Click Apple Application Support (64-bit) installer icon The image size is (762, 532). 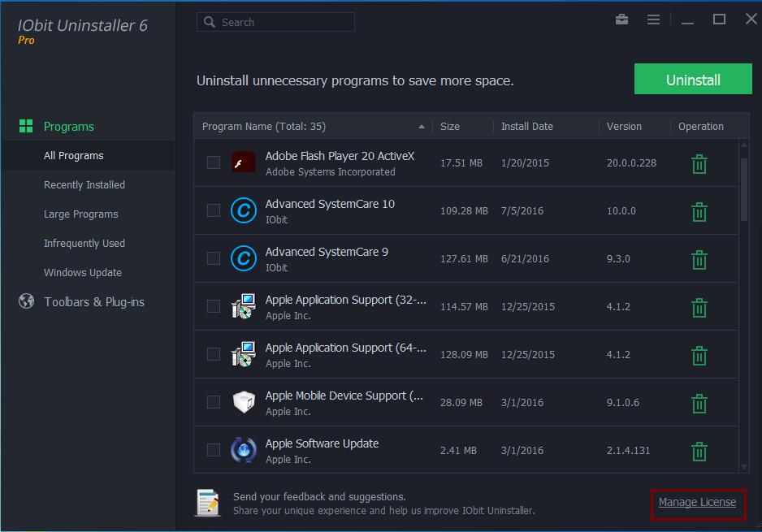coord(244,354)
